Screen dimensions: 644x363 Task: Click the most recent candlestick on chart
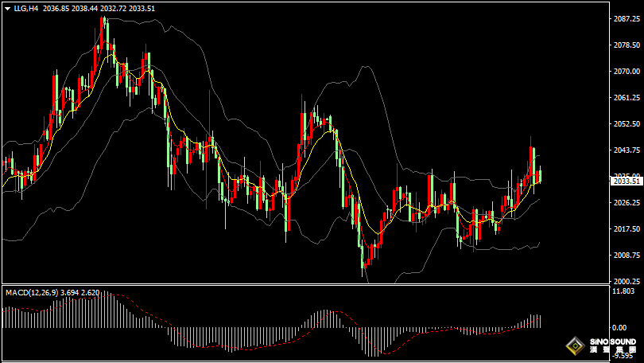(539, 176)
